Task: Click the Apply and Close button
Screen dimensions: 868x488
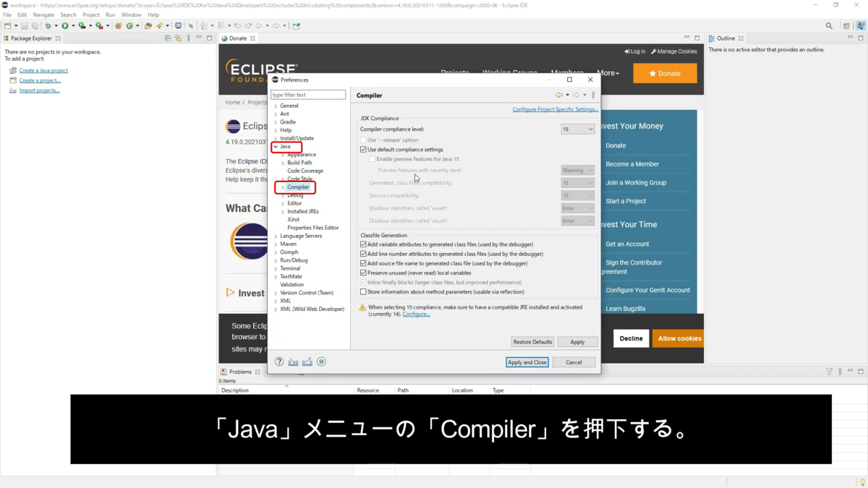Action: point(527,362)
